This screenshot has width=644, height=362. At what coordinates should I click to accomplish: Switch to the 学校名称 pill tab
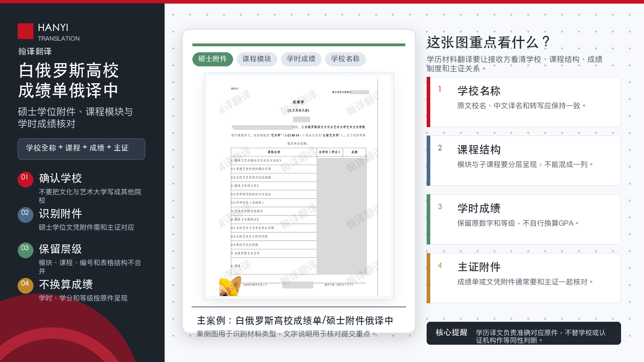[345, 59]
